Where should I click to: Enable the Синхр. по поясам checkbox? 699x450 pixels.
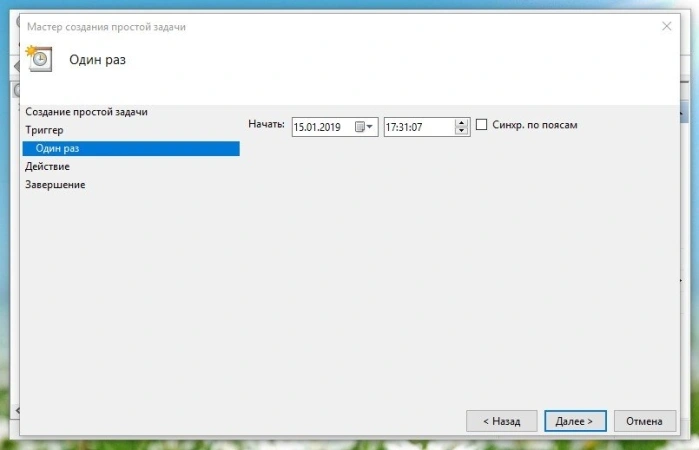click(481, 124)
